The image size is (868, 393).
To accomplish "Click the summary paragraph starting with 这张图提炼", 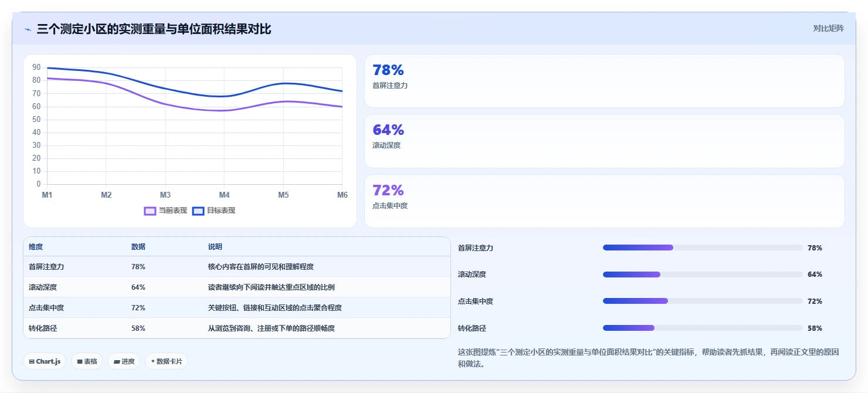I will click(x=649, y=358).
